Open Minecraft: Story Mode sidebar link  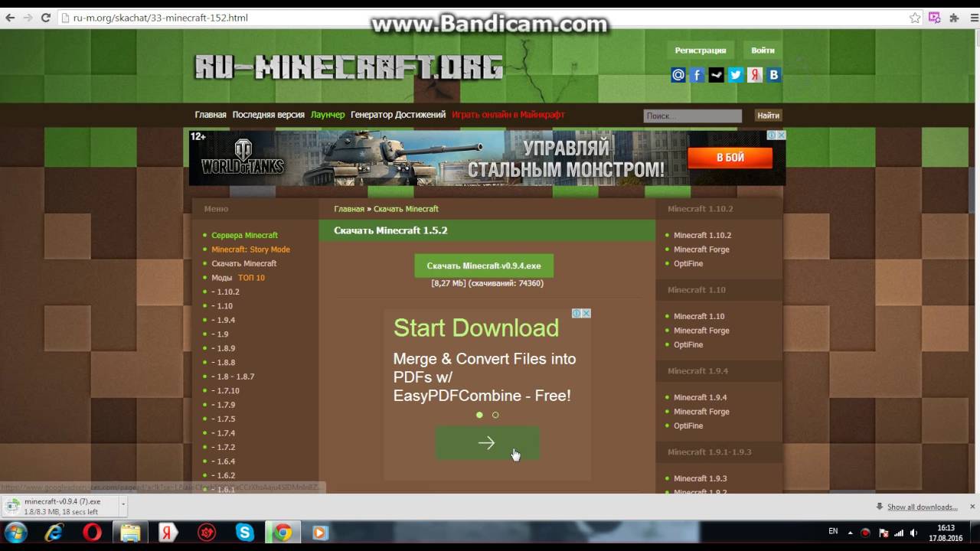250,249
